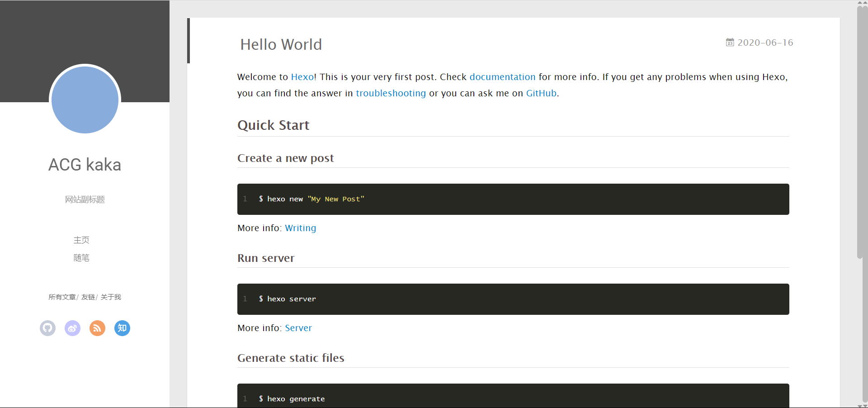Click the hexo generate code line
This screenshot has height=408, width=868.
point(292,399)
